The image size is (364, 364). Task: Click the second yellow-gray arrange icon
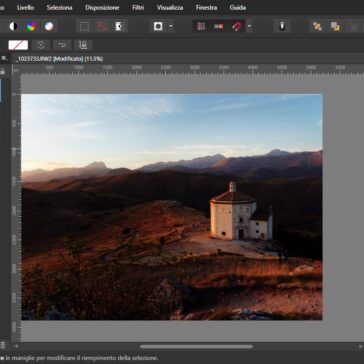tap(335, 26)
